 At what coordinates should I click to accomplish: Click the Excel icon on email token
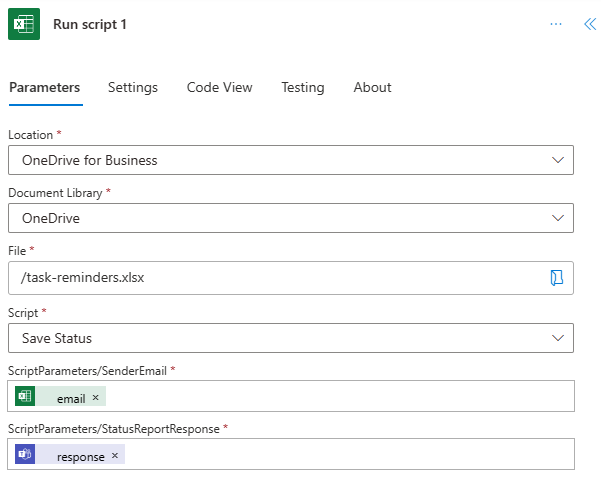click(26, 397)
